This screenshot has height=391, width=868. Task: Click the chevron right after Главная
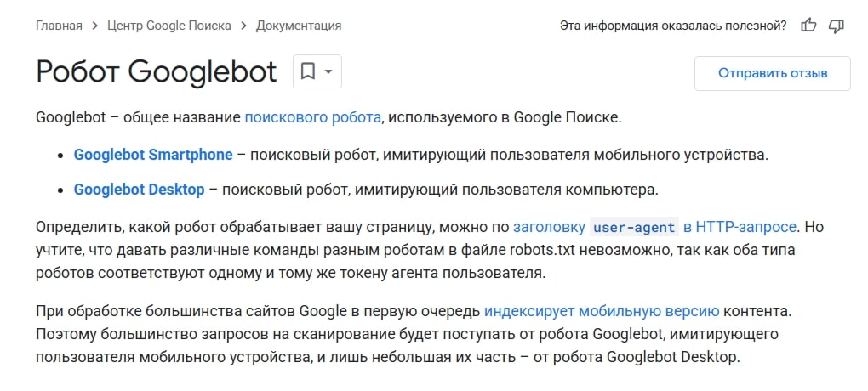(94, 25)
